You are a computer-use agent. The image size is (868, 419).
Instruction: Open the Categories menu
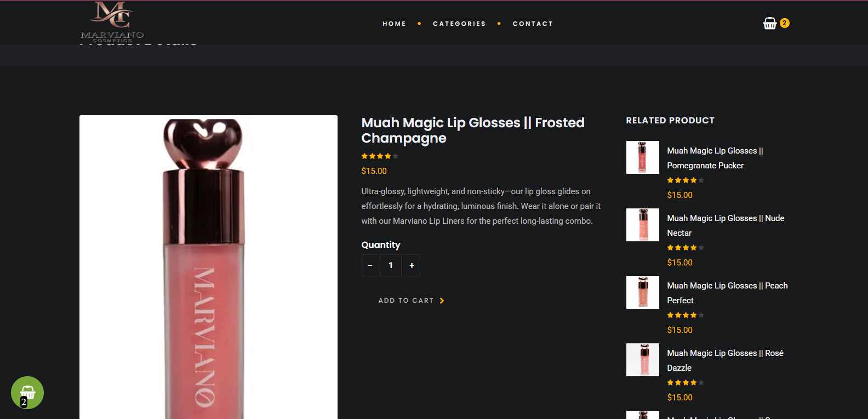[459, 24]
